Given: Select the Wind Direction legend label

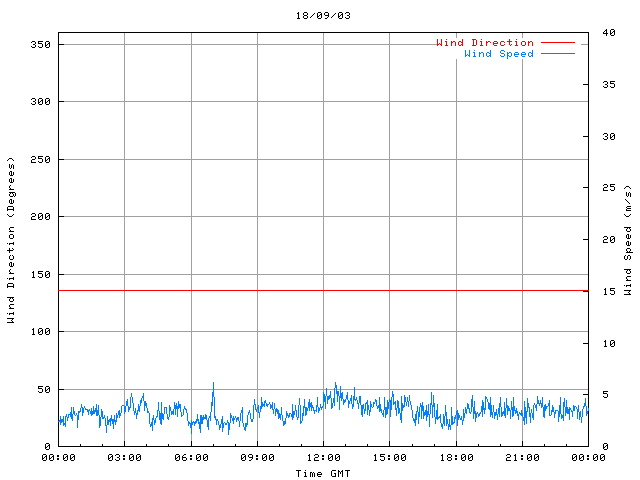Looking at the screenshot, I should coord(485,42).
